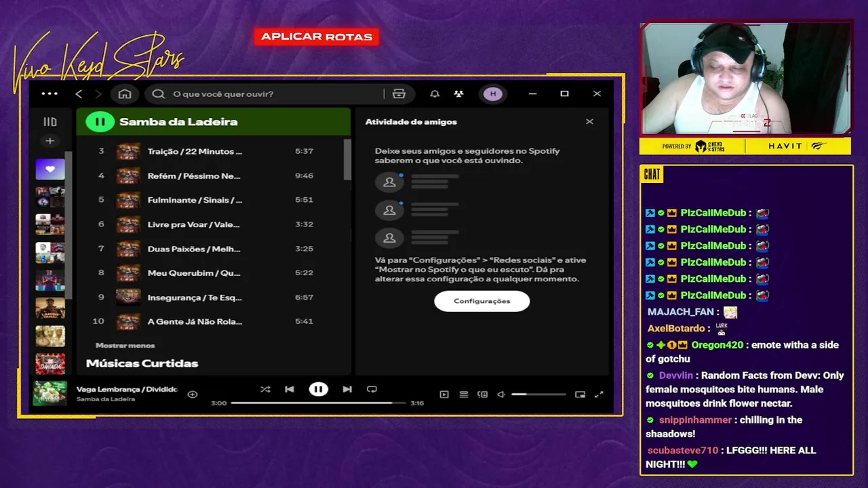
Task: Open the 'H' profile avatar menu
Action: pyautogui.click(x=493, y=94)
